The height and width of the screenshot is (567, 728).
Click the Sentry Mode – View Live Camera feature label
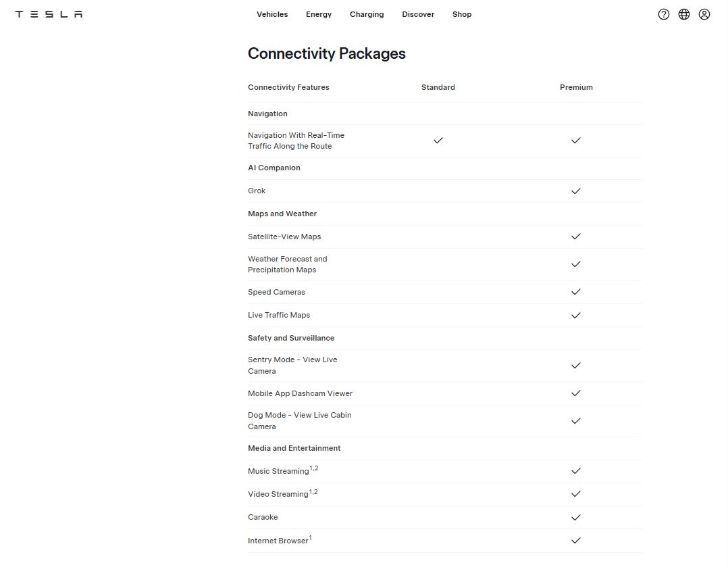pos(292,366)
